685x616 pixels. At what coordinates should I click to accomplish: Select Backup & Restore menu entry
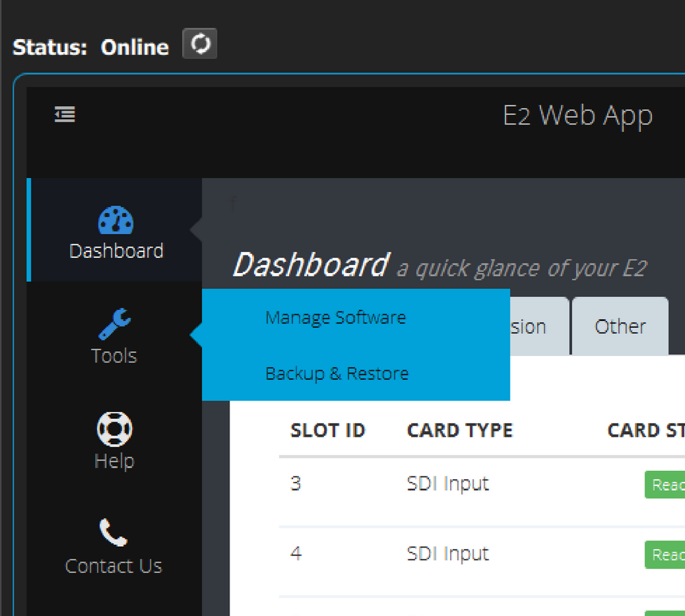[337, 374]
